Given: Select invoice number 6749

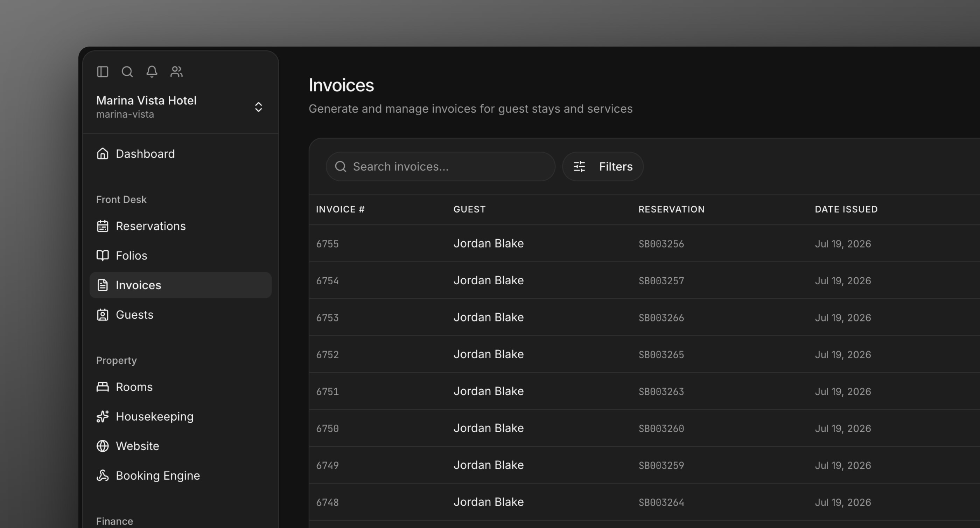Looking at the screenshot, I should click(x=327, y=465).
